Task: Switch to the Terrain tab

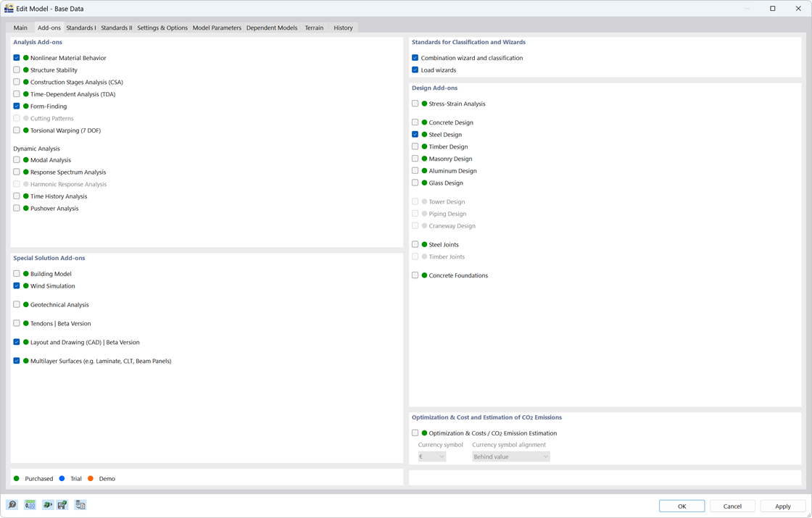Action: [x=314, y=28]
